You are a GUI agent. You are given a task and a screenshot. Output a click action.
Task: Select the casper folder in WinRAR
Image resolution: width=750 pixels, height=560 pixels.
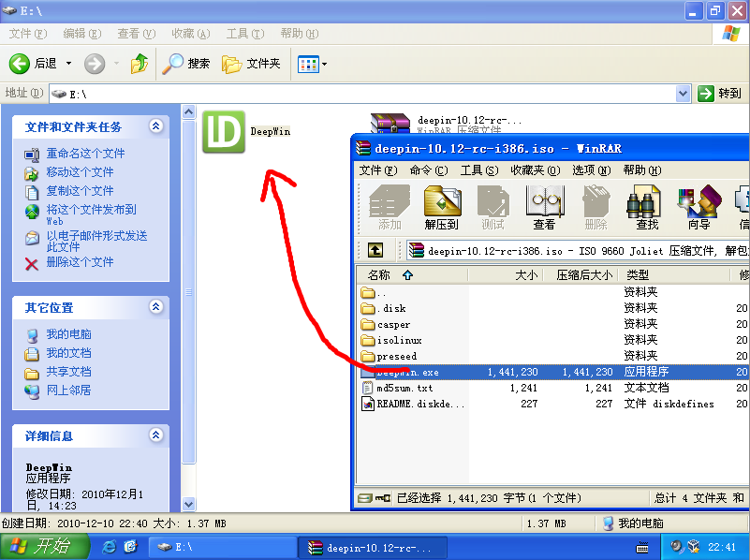coord(386,324)
